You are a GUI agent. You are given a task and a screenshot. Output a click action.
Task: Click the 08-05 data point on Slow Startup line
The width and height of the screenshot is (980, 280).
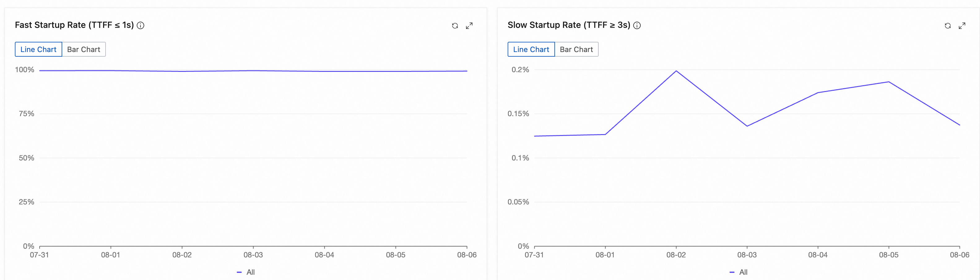[889, 82]
